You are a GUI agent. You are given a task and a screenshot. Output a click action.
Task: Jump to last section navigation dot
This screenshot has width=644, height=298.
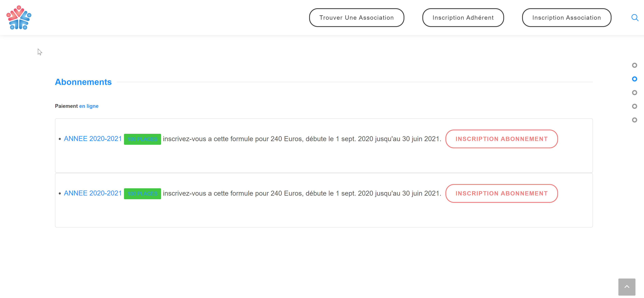(x=634, y=120)
